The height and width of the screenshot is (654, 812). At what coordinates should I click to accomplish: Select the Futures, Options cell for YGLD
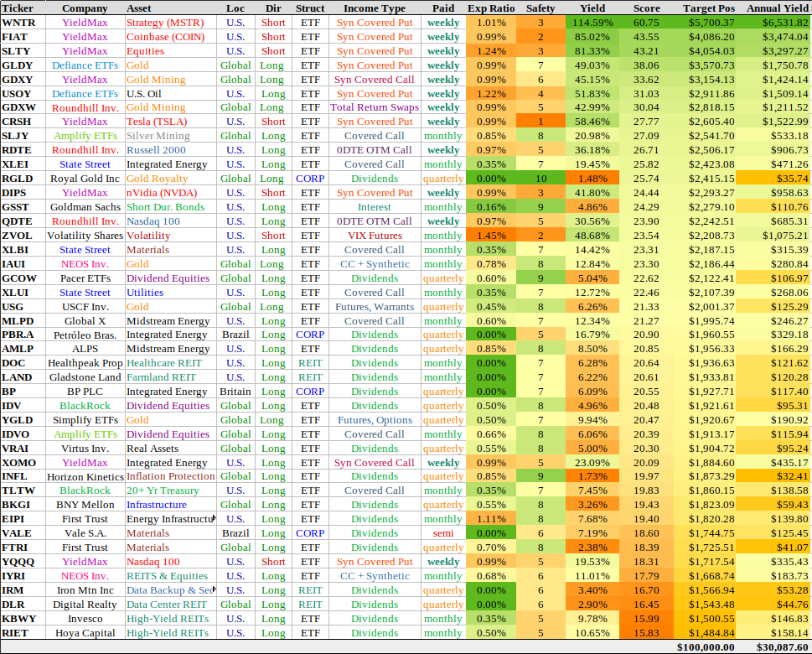[375, 420]
